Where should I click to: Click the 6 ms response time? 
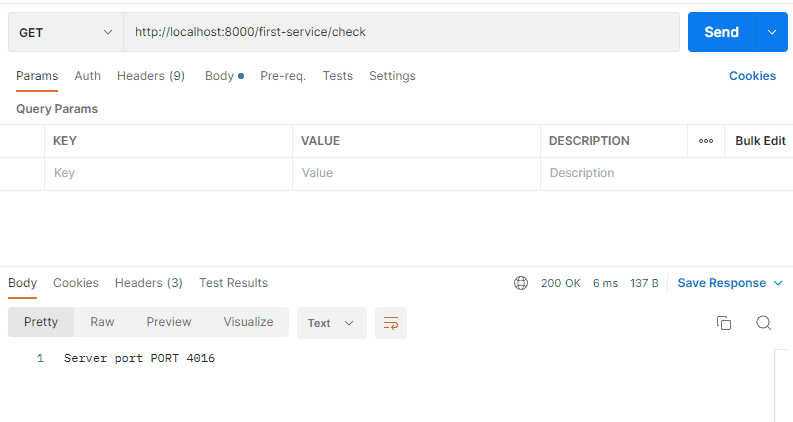605,283
